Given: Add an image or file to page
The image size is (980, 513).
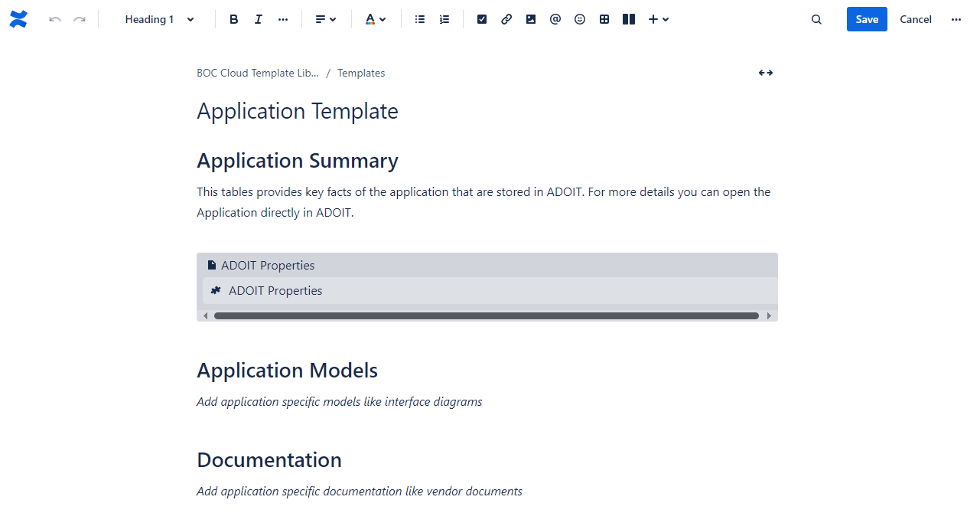Looking at the screenshot, I should pos(531,19).
